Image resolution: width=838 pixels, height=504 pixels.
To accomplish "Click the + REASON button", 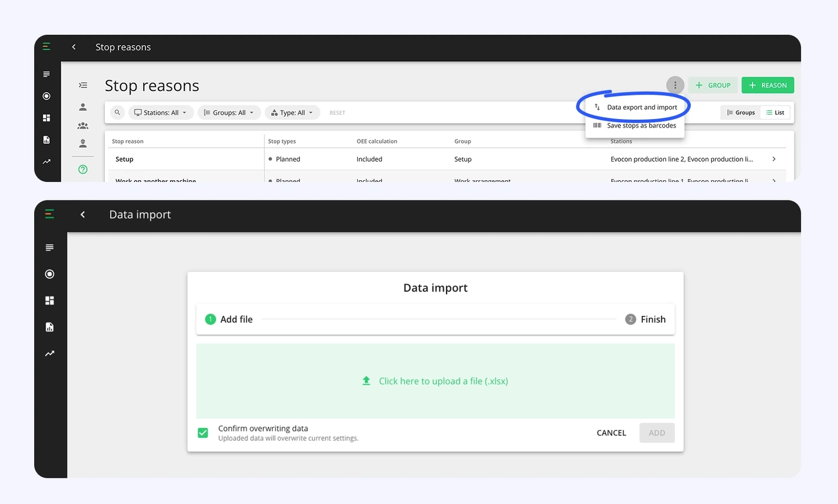I will (768, 85).
